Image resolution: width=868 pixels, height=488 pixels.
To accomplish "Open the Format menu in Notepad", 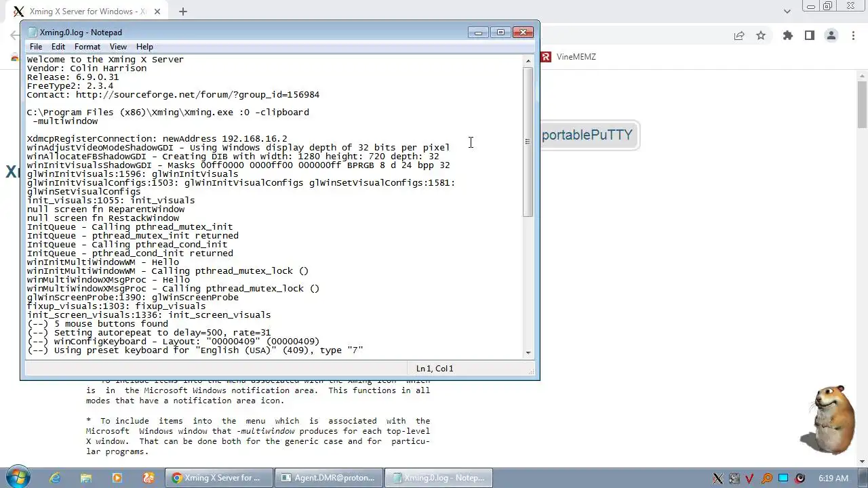I will pos(87,47).
